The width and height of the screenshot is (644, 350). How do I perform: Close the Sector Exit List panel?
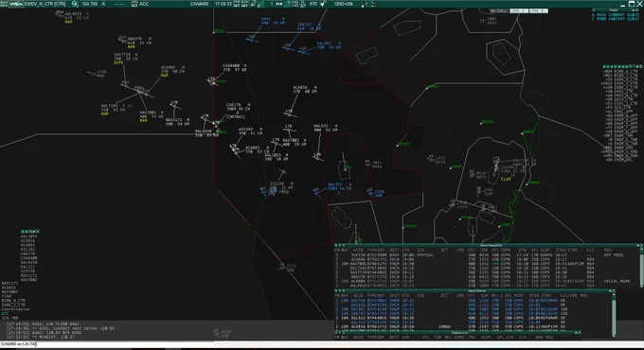click(x=614, y=291)
